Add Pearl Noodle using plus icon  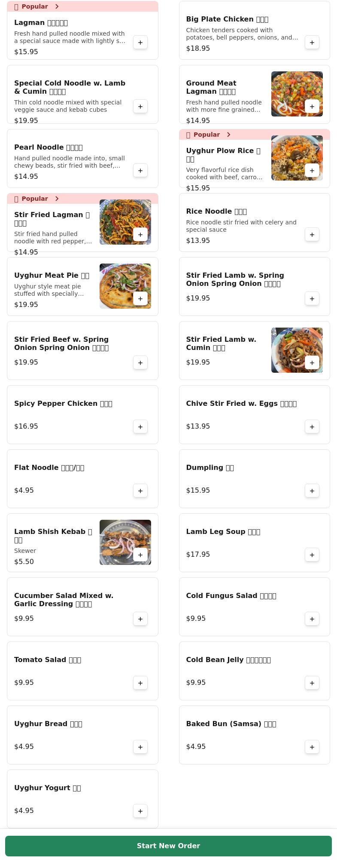click(140, 171)
